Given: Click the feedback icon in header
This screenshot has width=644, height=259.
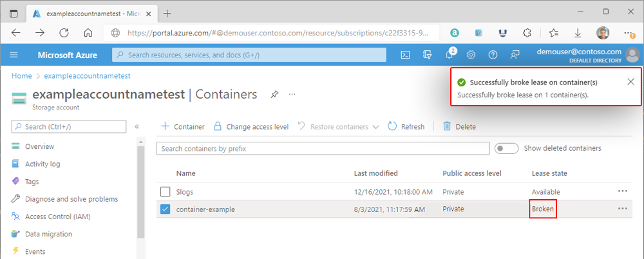Looking at the screenshot, I should click(515, 55).
